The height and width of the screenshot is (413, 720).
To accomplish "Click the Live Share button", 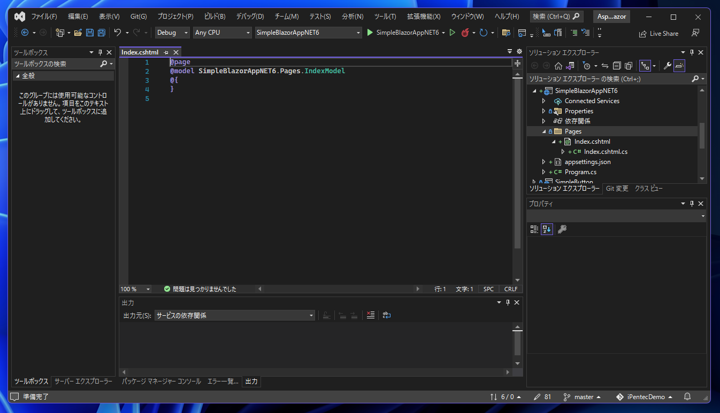I will 658,34.
